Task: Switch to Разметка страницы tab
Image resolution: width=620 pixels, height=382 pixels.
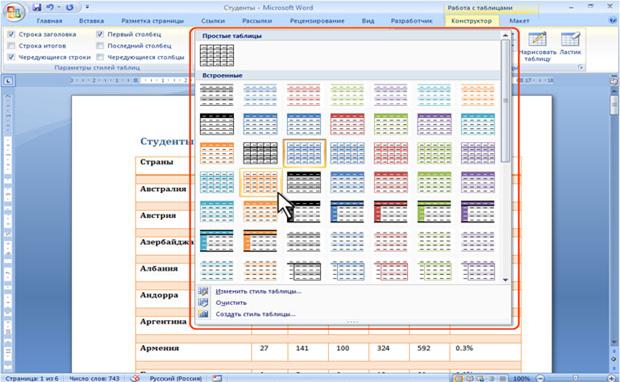Action: click(x=152, y=21)
